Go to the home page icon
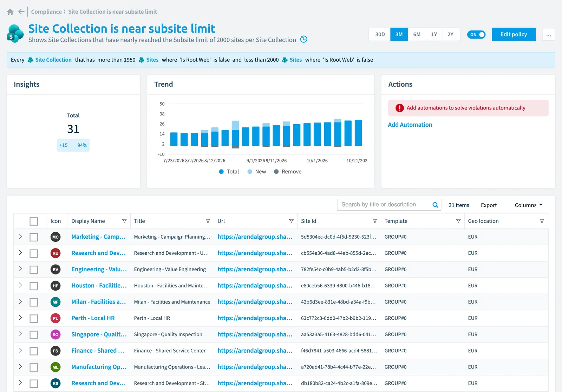 pos(10,12)
